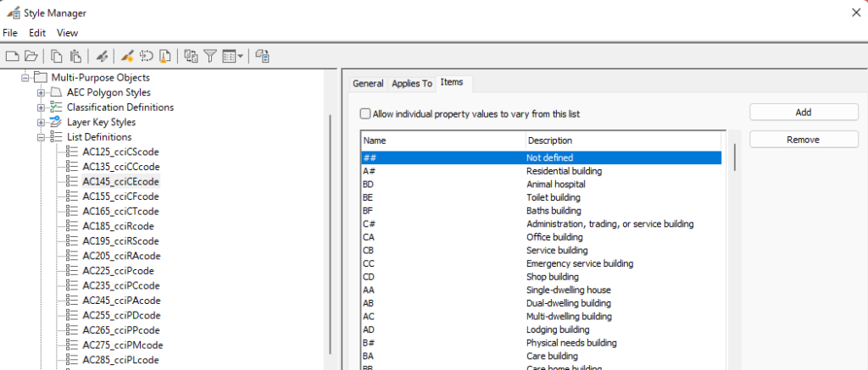
Task: Click the list icon beside AC125_cciCScode
Action: pos(72,152)
